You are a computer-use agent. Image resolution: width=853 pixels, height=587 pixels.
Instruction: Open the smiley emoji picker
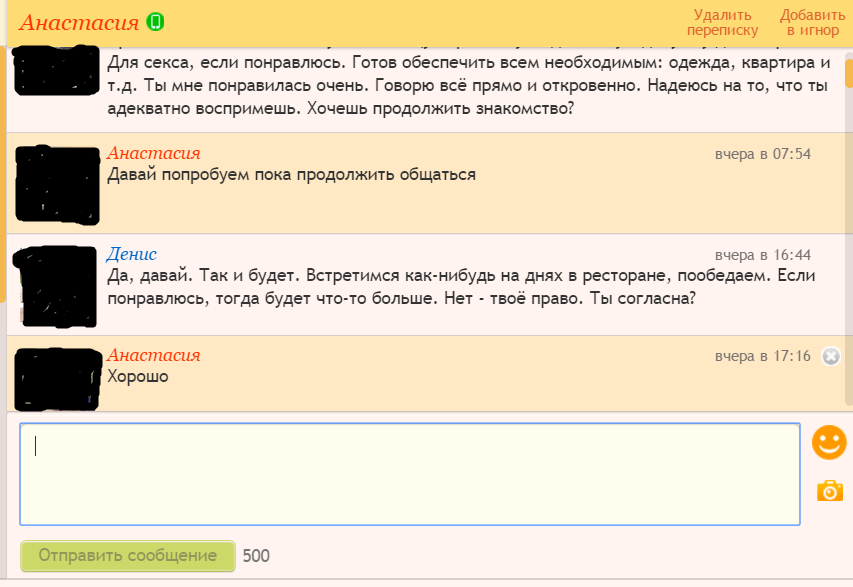pyautogui.click(x=828, y=442)
